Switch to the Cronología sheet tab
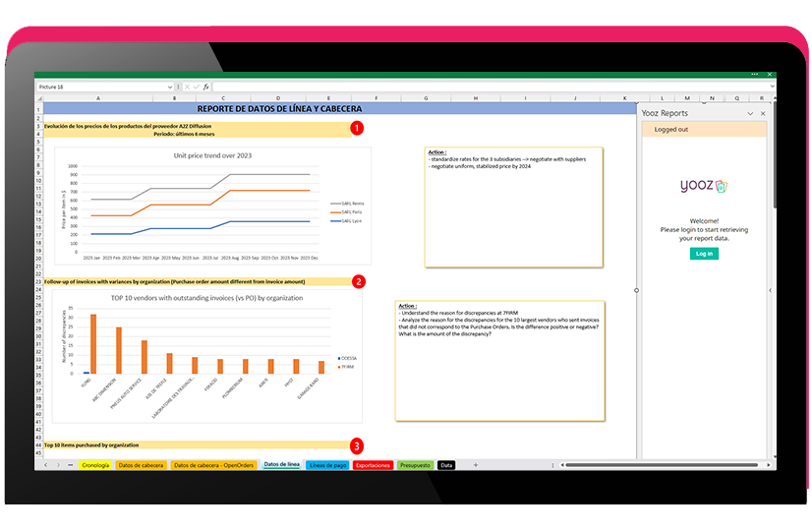The width and height of the screenshot is (812, 532). click(x=95, y=465)
